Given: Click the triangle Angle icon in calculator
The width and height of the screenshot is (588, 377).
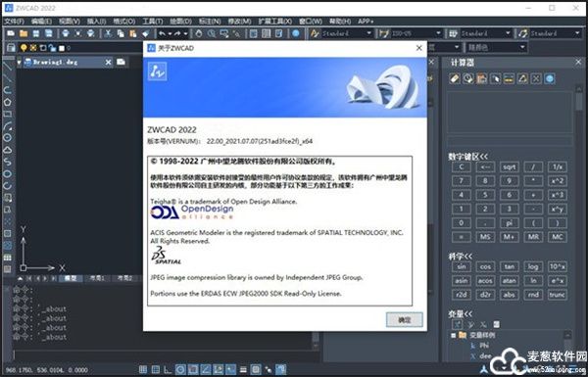Looking at the screenshot, I should [x=522, y=78].
